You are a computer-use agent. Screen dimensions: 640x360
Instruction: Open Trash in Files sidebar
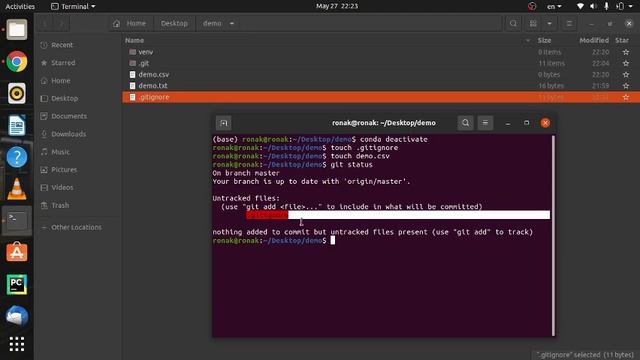click(78, 205)
